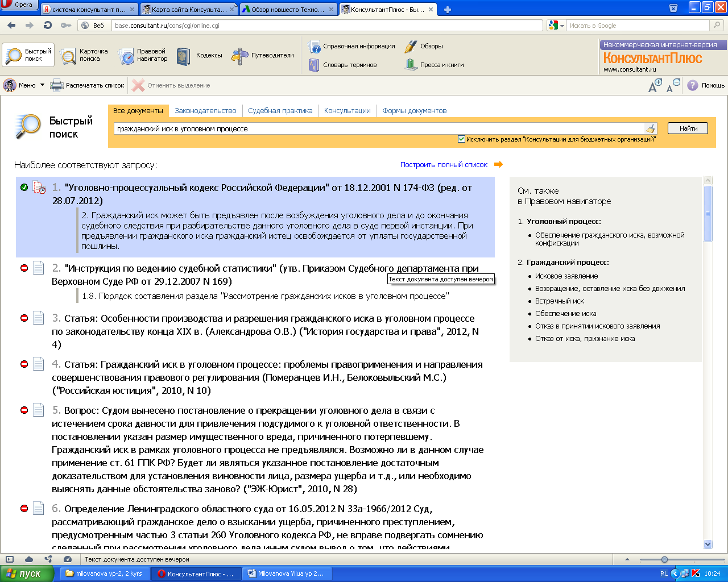The width and height of the screenshot is (728, 582).
Task: Select the Все документы tab
Action: tap(138, 111)
